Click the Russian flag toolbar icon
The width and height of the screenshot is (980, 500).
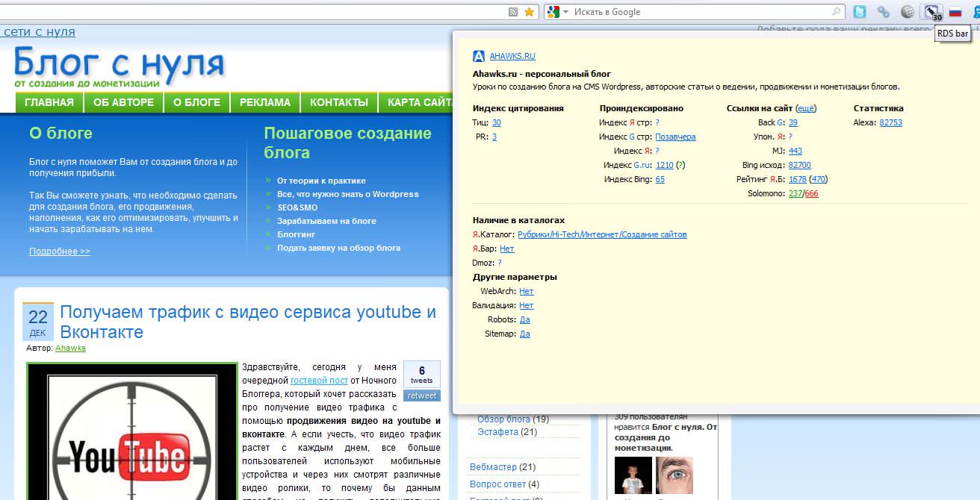pyautogui.click(x=955, y=12)
